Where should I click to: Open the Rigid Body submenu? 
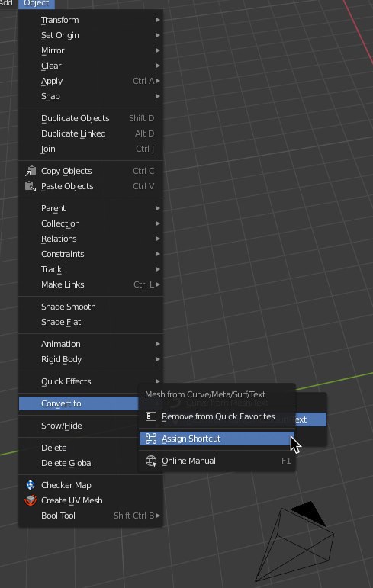(91, 359)
